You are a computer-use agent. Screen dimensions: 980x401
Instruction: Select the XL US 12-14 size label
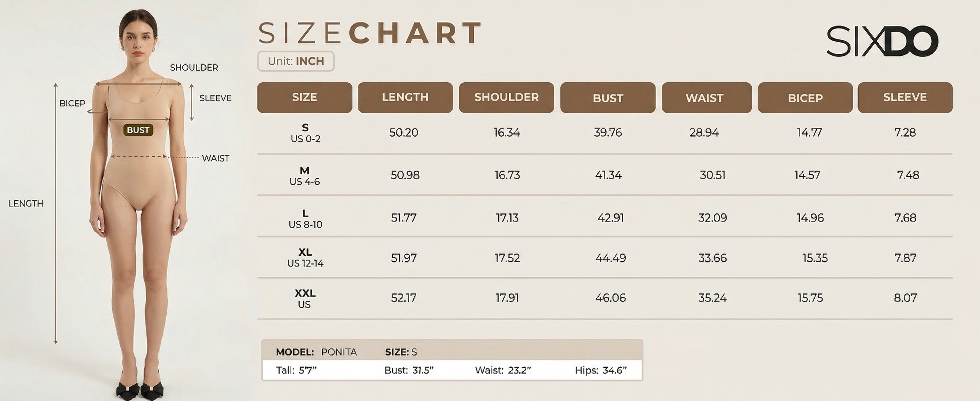click(x=305, y=258)
